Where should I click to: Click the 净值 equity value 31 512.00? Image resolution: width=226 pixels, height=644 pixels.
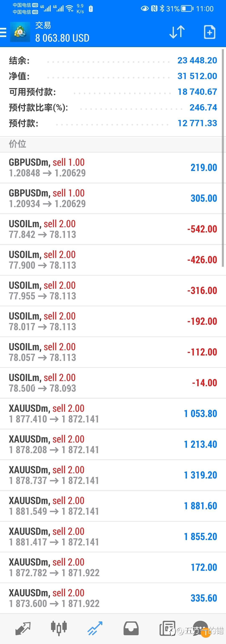[197, 76]
